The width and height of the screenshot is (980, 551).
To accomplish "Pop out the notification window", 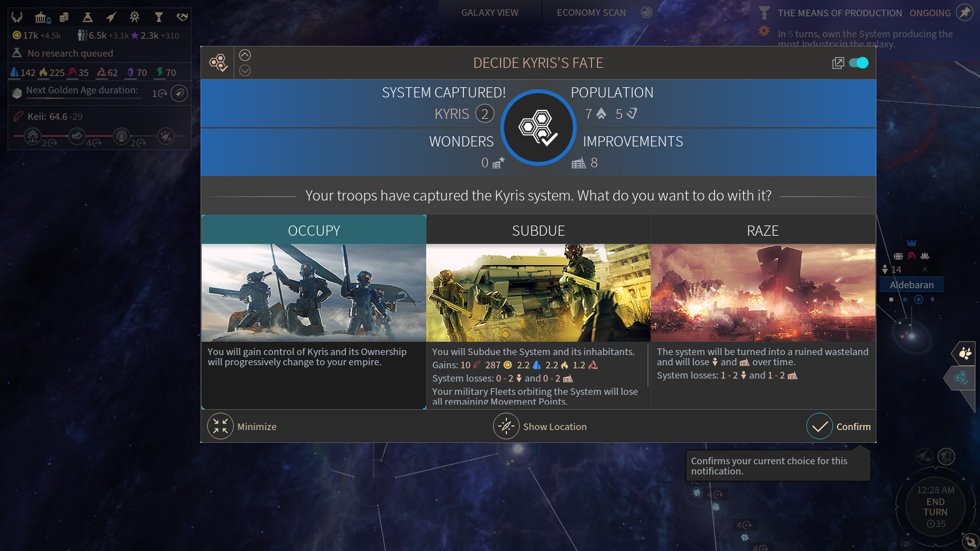I will coord(838,63).
